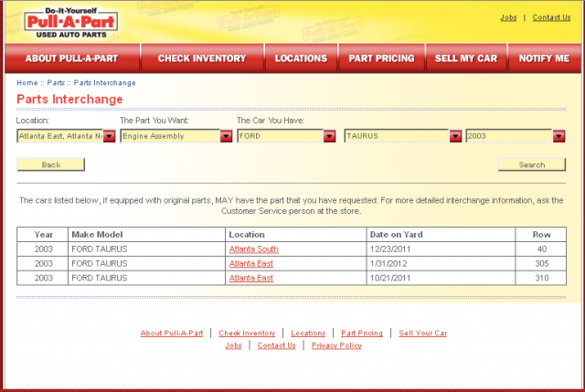Open Locations nav tab
Screen dimensions: 585x392
(301, 58)
